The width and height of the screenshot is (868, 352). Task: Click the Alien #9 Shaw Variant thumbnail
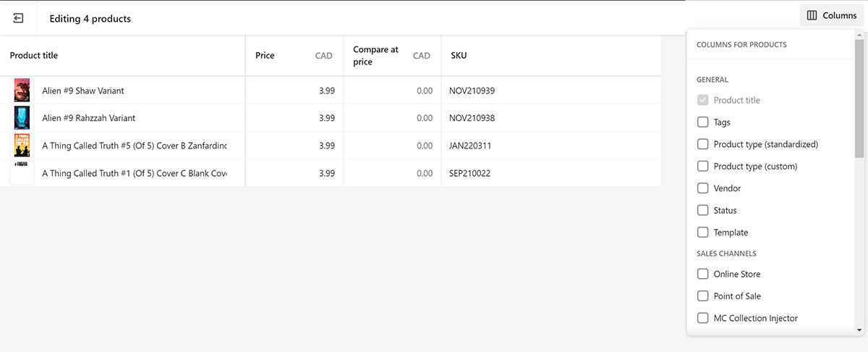coord(22,91)
